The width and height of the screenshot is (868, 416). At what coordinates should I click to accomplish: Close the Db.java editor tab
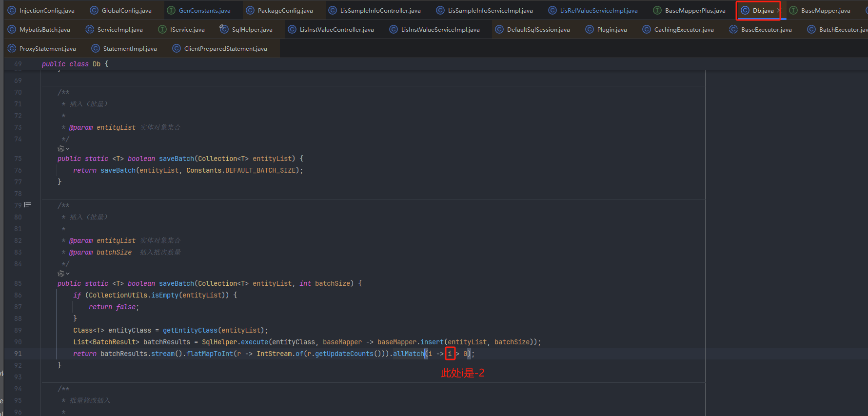pyautogui.click(x=778, y=10)
